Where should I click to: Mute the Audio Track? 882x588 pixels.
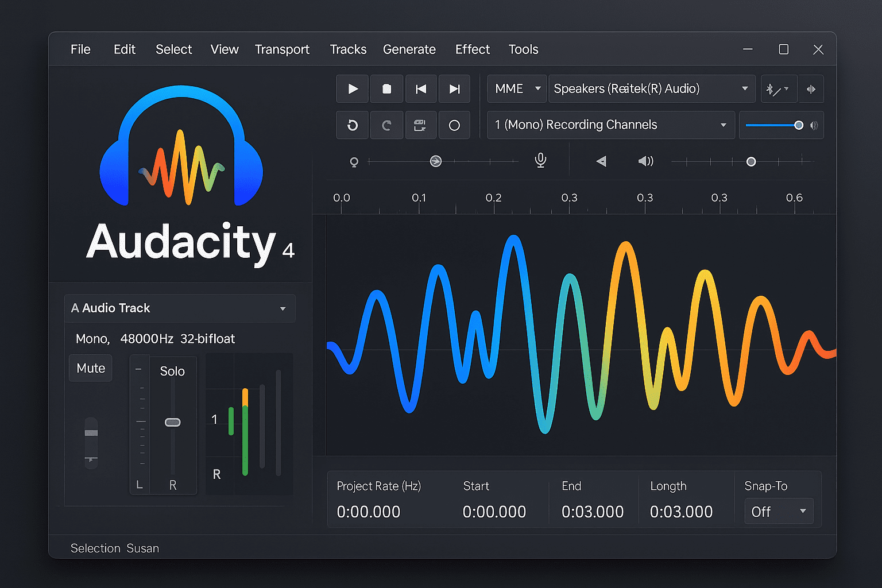(91, 368)
